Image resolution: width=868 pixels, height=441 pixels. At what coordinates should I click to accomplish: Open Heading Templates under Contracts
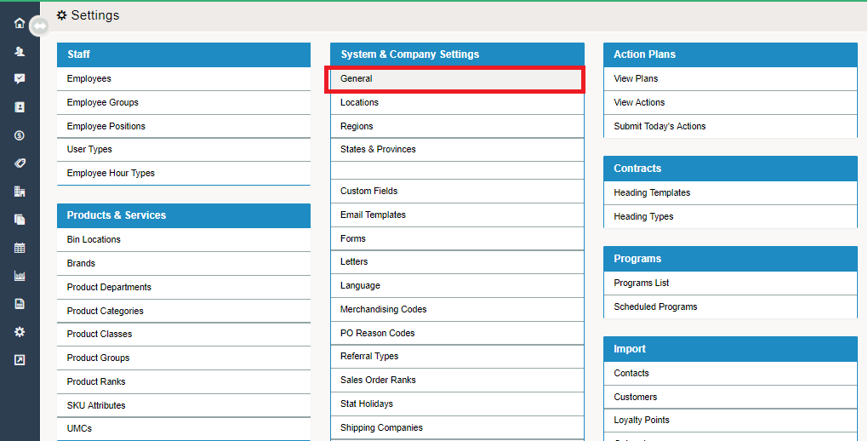coord(730,192)
